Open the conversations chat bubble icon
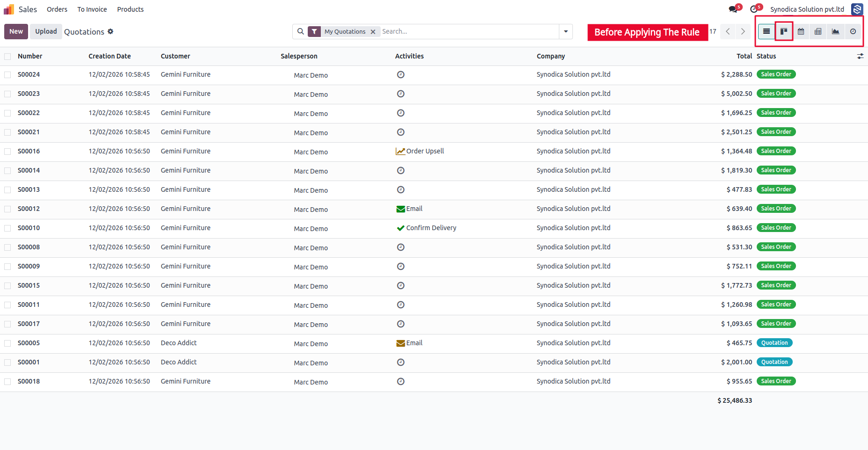 733,9
